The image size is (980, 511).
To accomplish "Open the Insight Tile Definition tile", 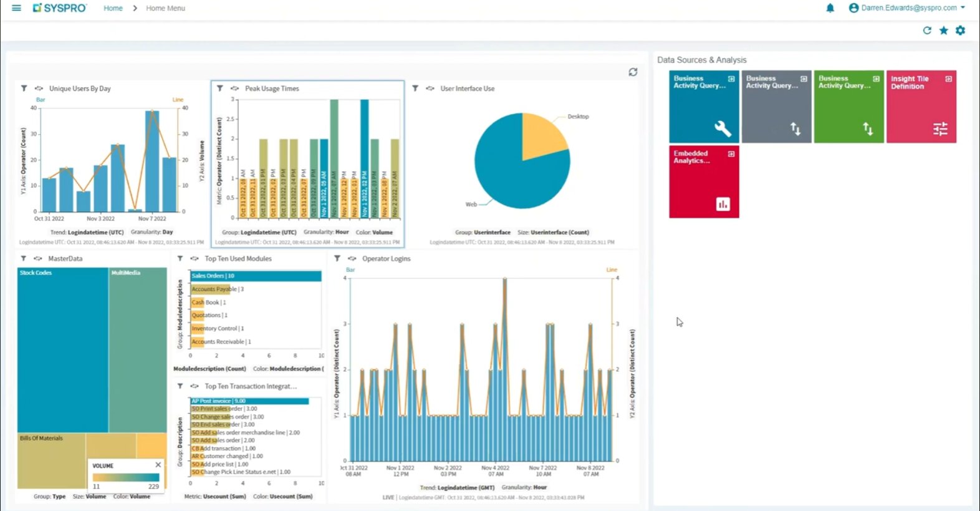I will click(921, 107).
